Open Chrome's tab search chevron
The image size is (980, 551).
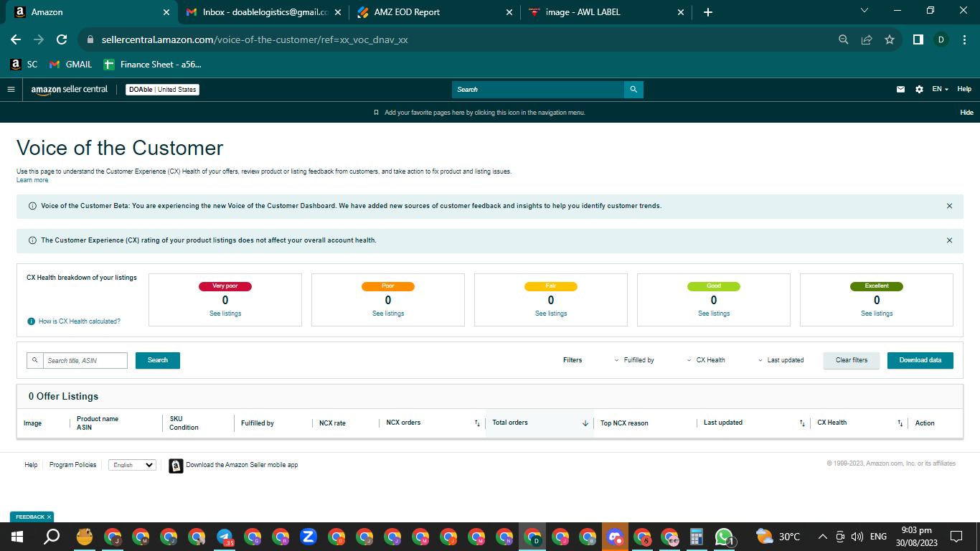864,11
